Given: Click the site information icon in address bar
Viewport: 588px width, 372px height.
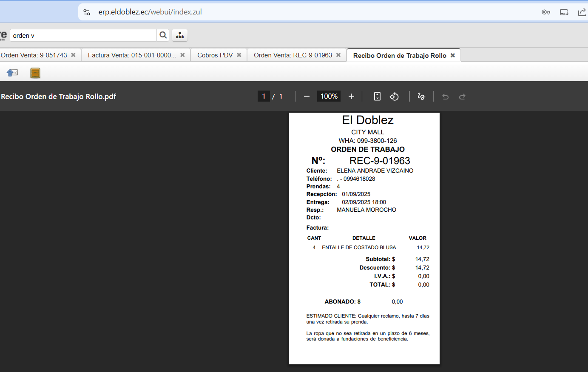Looking at the screenshot, I should click(x=87, y=12).
